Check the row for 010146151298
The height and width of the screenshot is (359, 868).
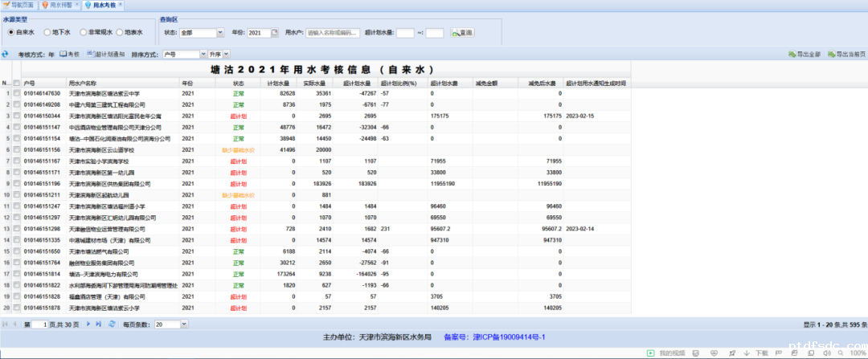coord(17,228)
